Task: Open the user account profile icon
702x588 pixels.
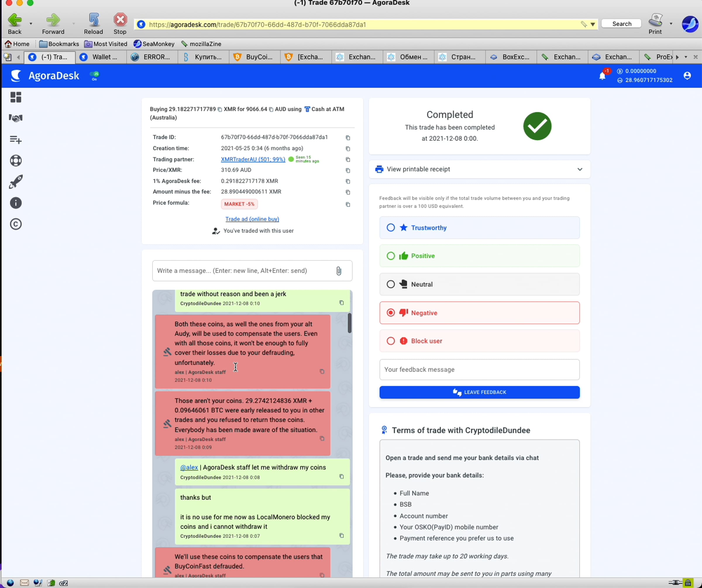Action: coord(687,76)
